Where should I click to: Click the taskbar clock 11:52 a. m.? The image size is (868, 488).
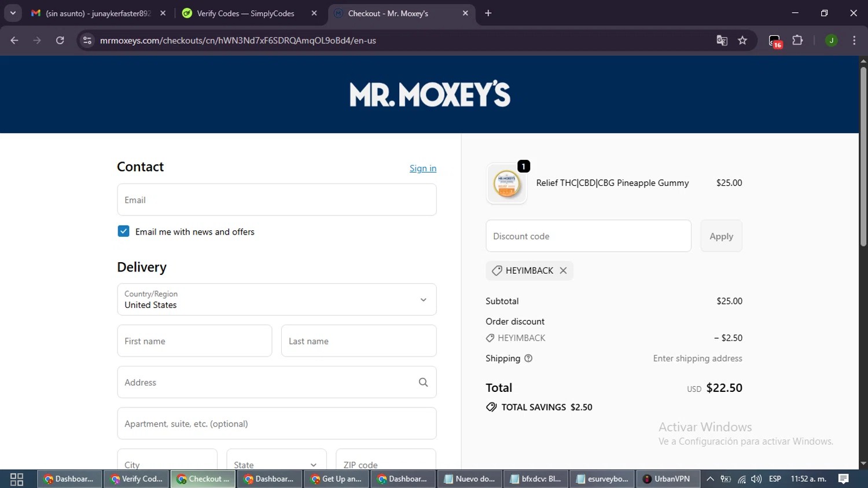click(x=808, y=479)
